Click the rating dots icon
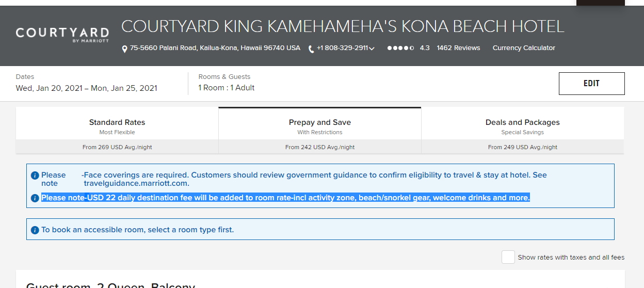The width and height of the screenshot is (644, 288). [x=400, y=48]
